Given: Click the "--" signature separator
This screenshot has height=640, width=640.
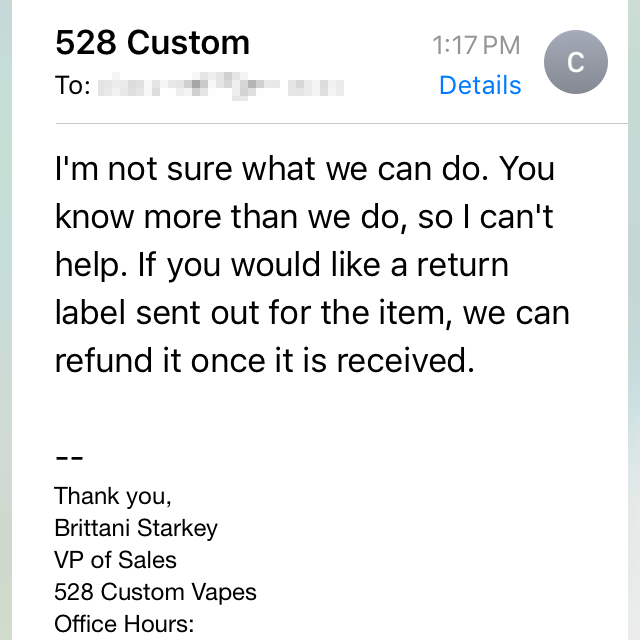Looking at the screenshot, I should coord(68,456).
